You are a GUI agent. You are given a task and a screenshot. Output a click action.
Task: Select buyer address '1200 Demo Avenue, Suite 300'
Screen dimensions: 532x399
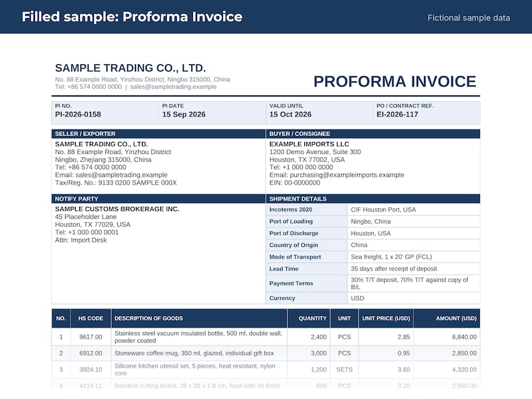[315, 152]
